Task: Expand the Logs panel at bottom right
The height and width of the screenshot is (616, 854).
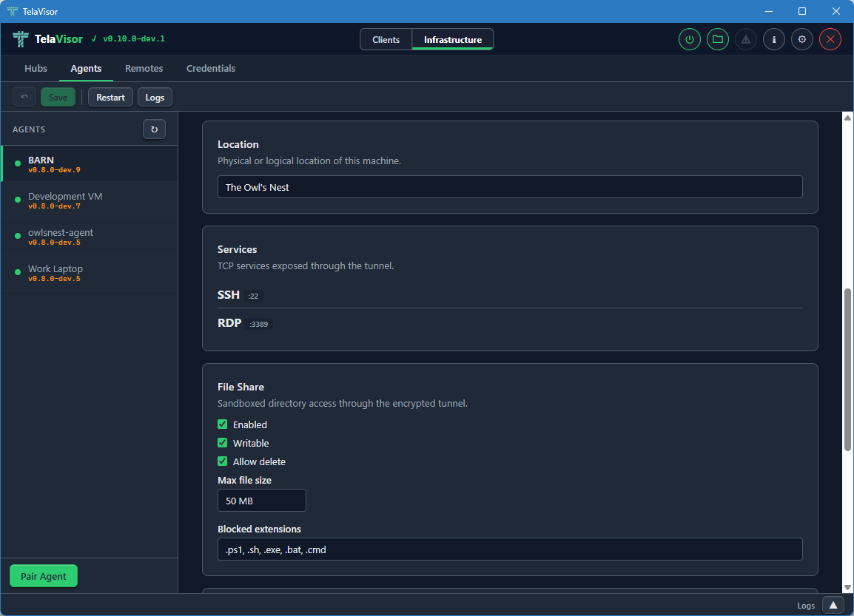Action: pos(833,605)
